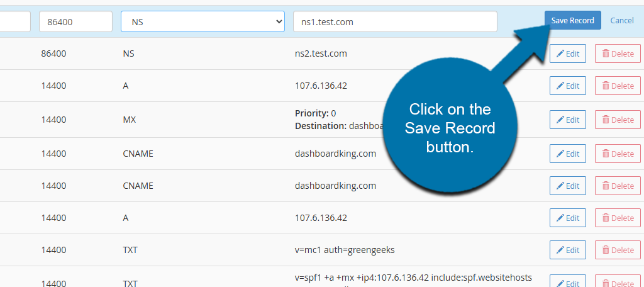The image size is (644, 287).
Task: Click the 14400 TTL in the MX row
Action: coord(54,120)
